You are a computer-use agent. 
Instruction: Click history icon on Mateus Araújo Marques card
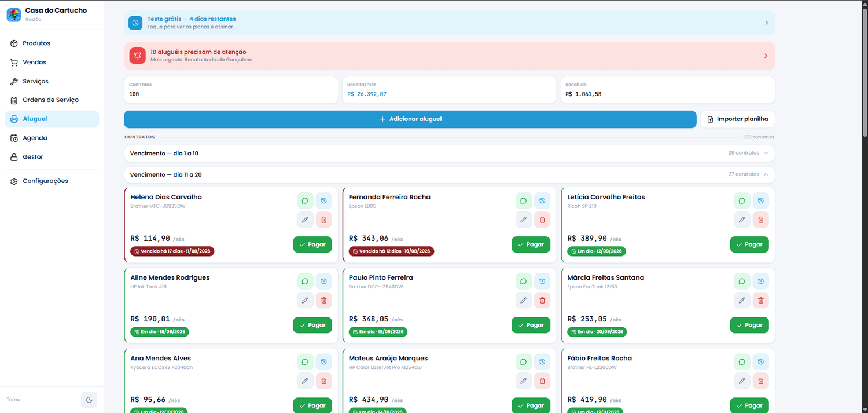[542, 362]
